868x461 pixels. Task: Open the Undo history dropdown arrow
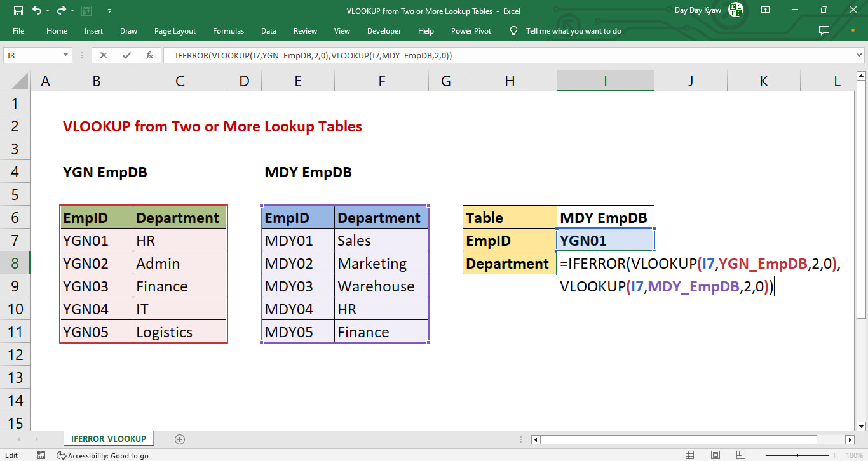48,11
